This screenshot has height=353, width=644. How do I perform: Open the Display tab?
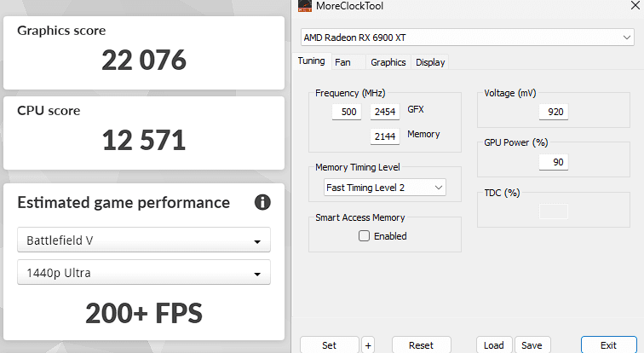click(x=430, y=62)
